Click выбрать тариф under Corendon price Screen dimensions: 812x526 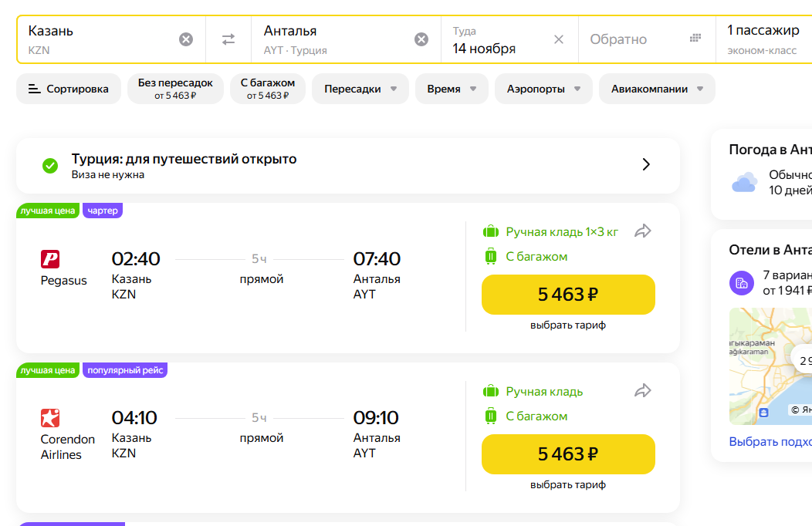(x=568, y=485)
